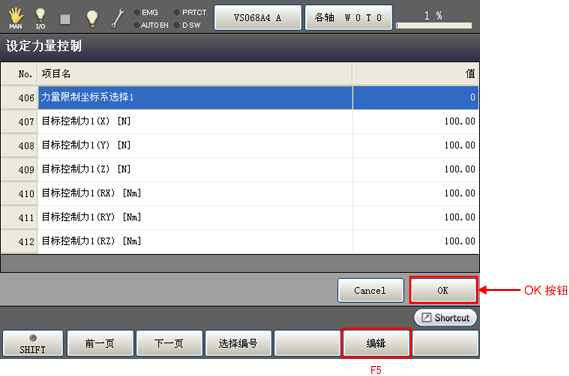This screenshot has height=376, width=569.
Task: Click the 各轴 W0 T0 button
Action: 348,17
